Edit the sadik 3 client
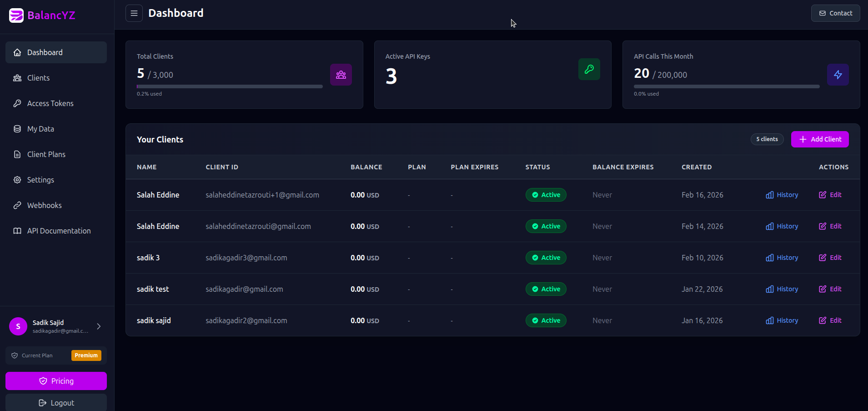This screenshot has width=868, height=411. point(830,258)
